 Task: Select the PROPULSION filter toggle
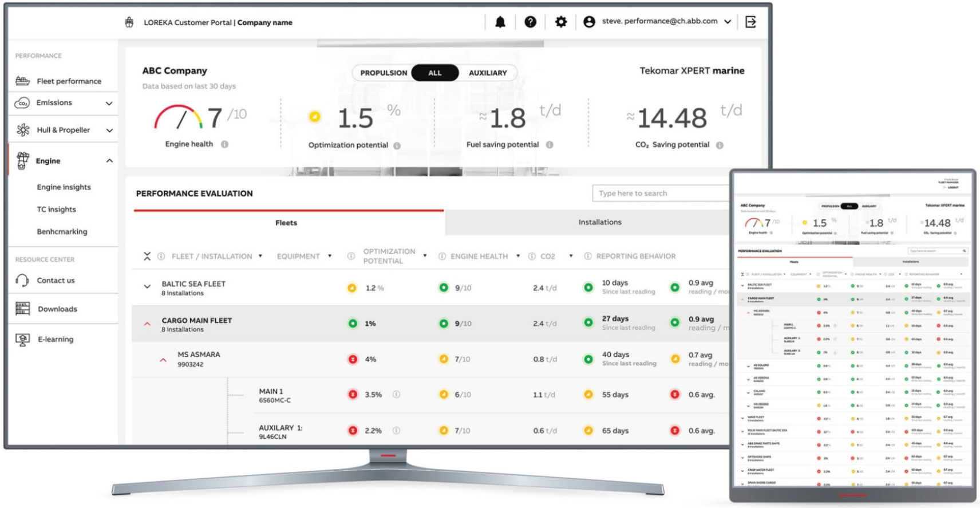(x=384, y=73)
